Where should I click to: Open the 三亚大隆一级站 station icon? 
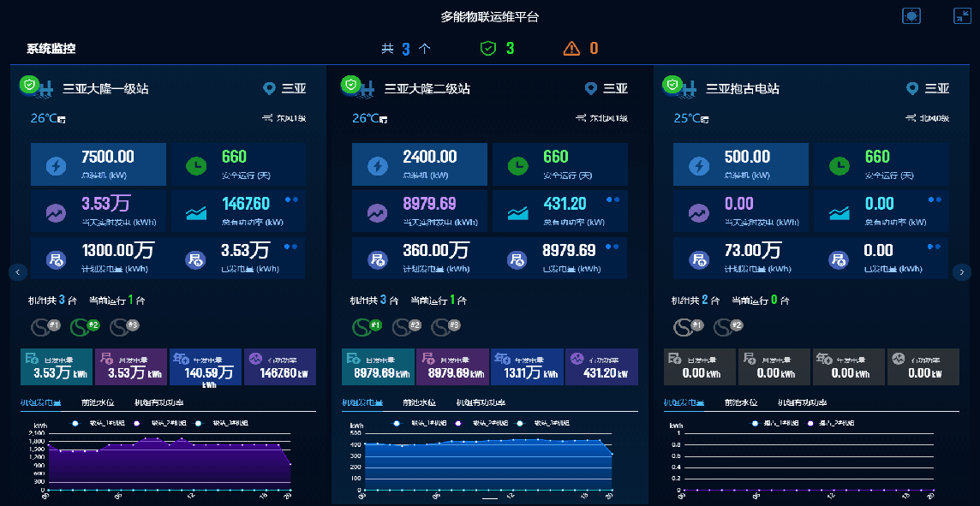pos(38,87)
